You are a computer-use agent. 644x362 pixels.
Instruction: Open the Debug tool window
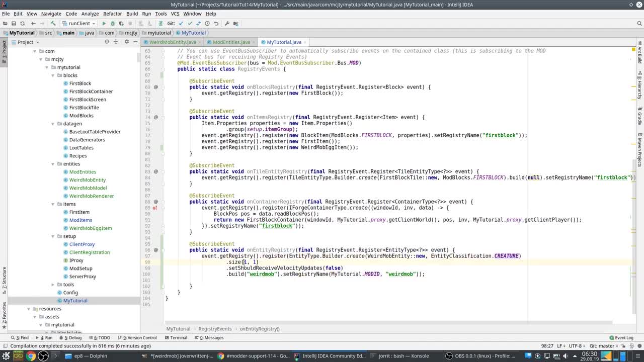tap(71, 338)
